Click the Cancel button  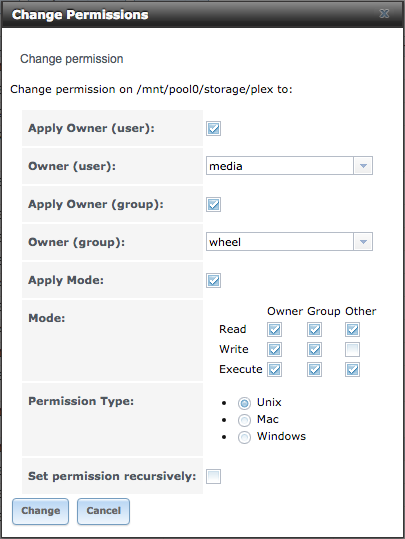coord(103,511)
